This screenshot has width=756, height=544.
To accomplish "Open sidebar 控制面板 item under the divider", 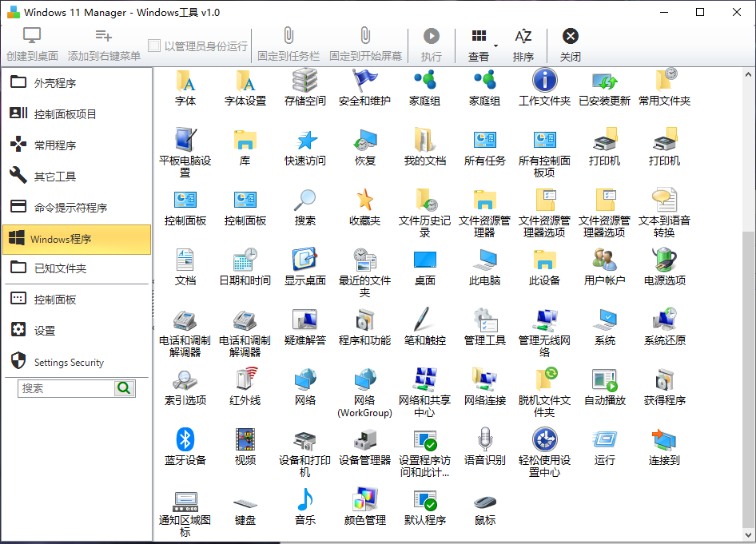I will (78, 300).
